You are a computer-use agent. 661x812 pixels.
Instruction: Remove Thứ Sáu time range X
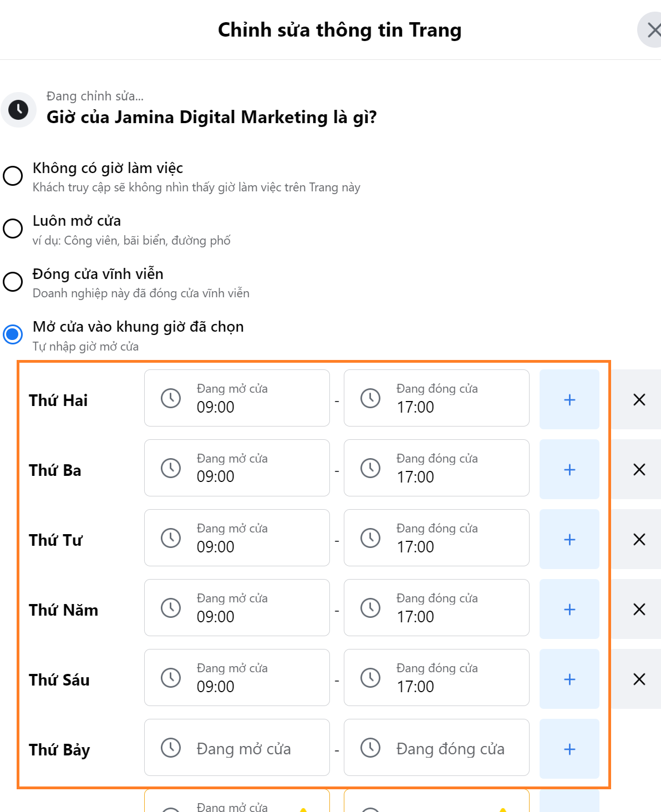(639, 679)
